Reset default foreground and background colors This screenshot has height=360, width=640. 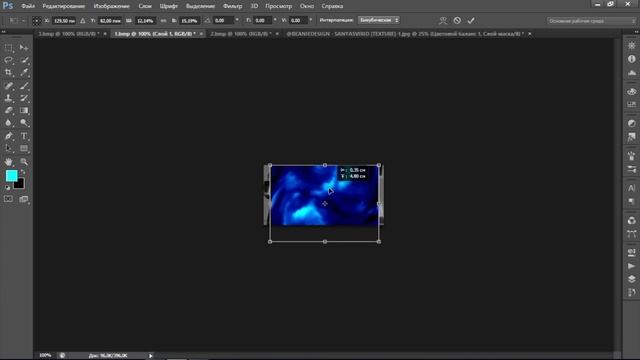click(7, 187)
